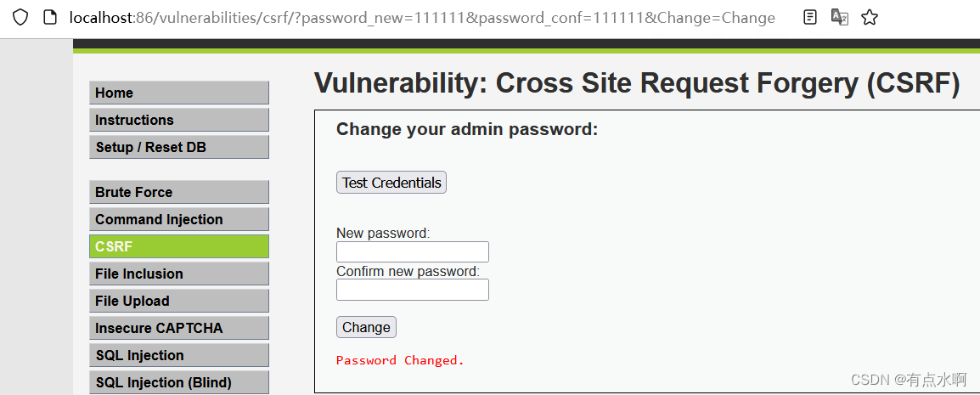Select the highlighted CSRF menu item
The image size is (980, 395).
(x=178, y=246)
